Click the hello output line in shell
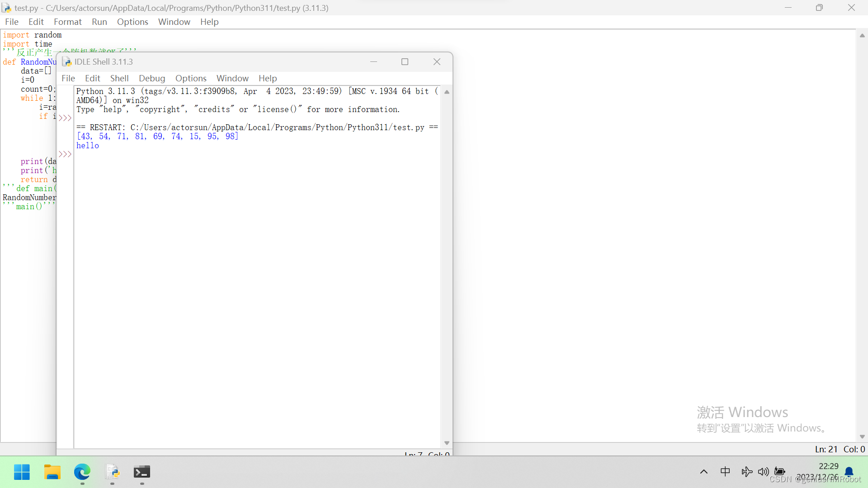The height and width of the screenshot is (488, 868). 88,145
